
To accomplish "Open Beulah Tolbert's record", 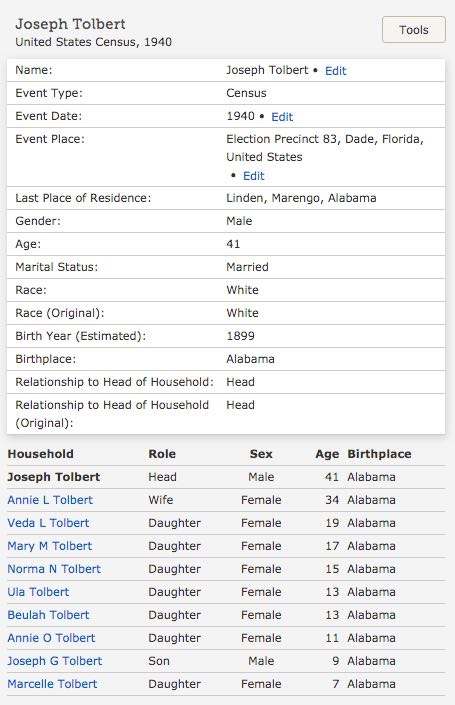I will coord(48,615).
